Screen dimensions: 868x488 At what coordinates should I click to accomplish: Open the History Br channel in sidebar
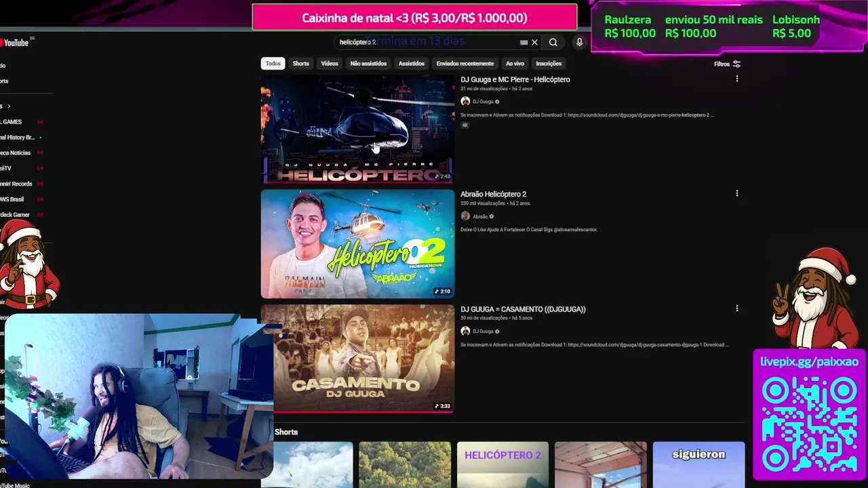pos(17,138)
